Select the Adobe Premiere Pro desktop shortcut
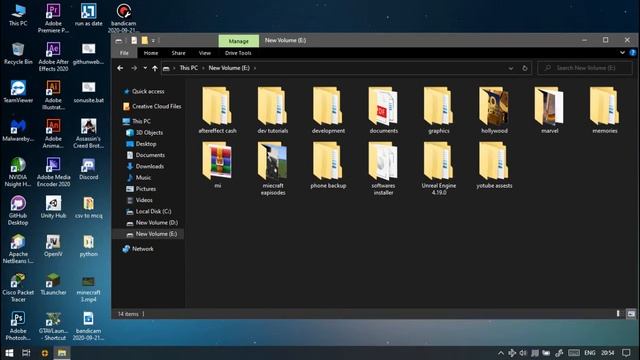The width and height of the screenshot is (640, 360). point(53,18)
